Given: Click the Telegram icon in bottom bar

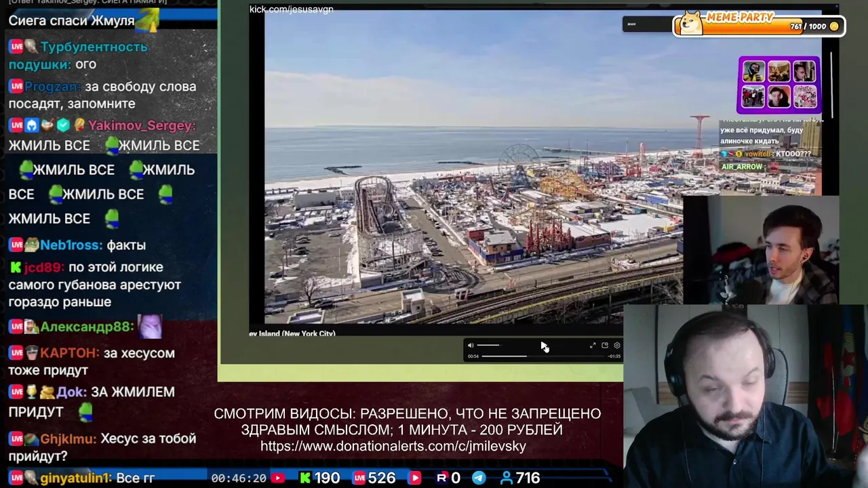Looking at the screenshot, I should coord(479,478).
